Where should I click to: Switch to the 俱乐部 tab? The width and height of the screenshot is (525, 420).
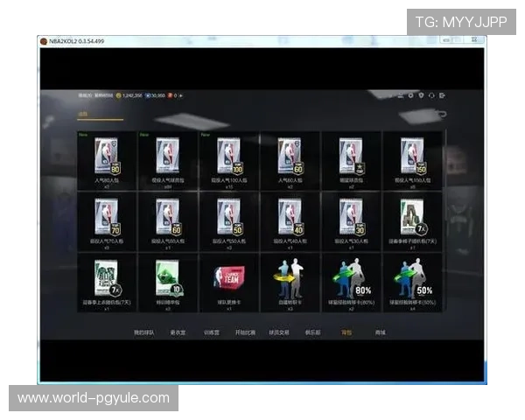314,332
